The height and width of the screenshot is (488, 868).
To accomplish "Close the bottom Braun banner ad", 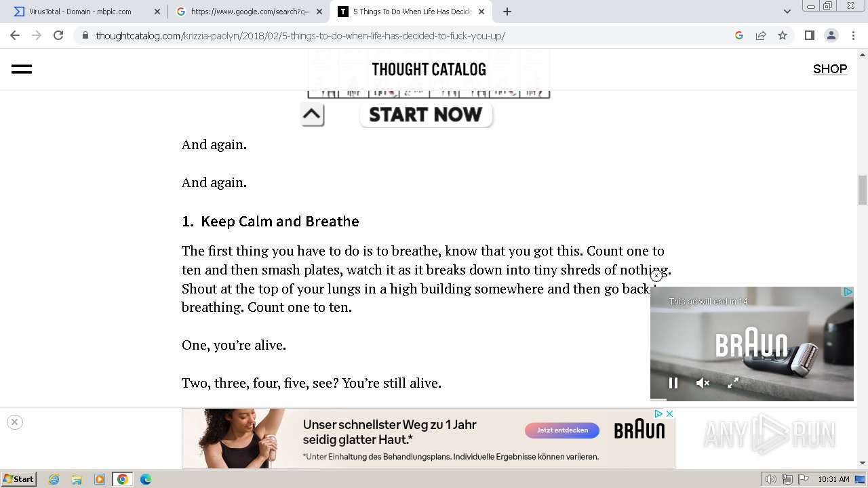I will [x=669, y=413].
